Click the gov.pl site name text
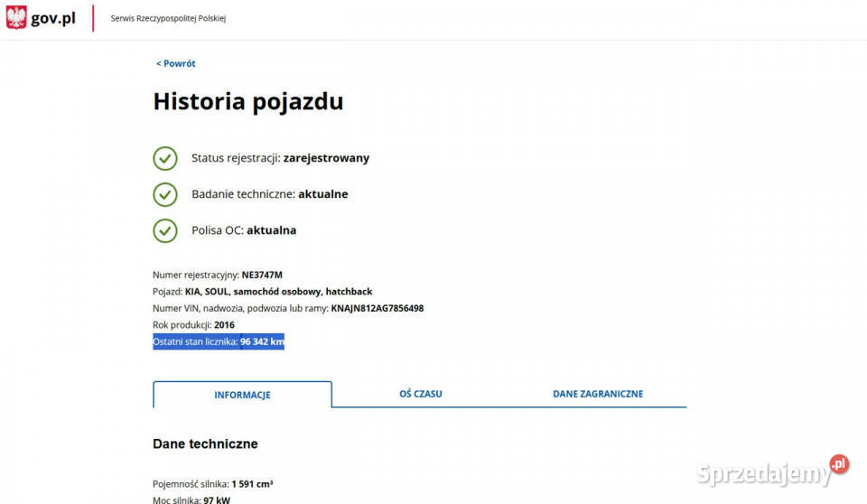Viewport: 867px width, 504px height. (53, 18)
